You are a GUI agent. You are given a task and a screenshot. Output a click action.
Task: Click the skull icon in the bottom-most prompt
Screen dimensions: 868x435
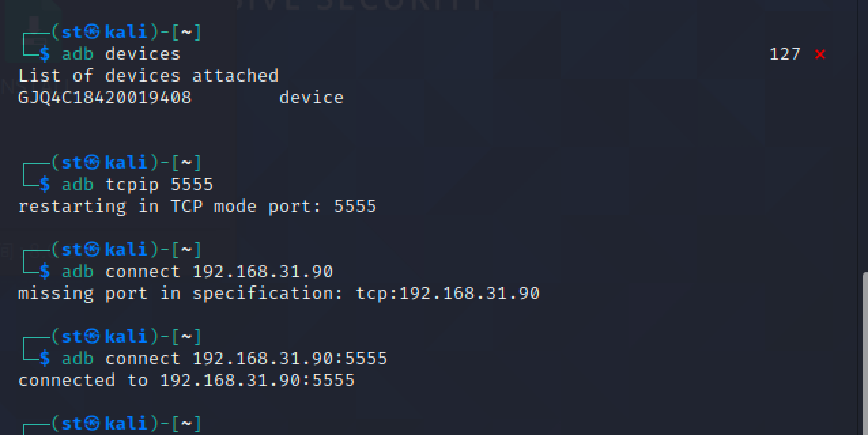click(93, 423)
